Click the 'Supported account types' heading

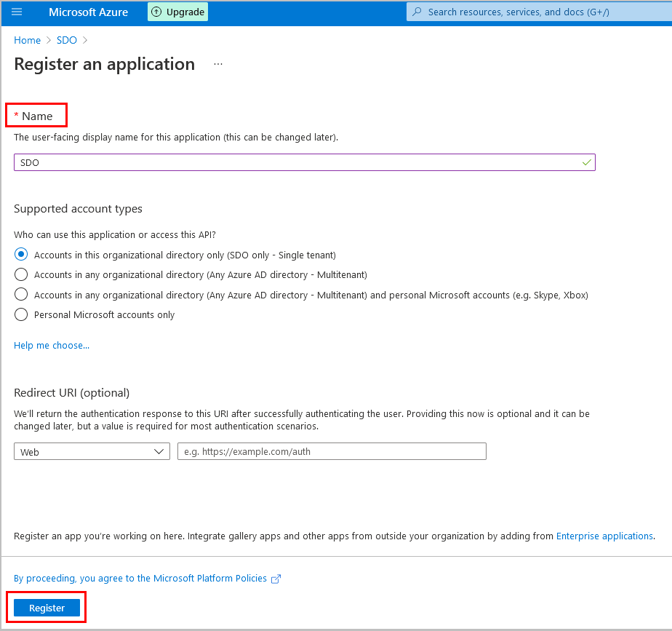tap(78, 209)
